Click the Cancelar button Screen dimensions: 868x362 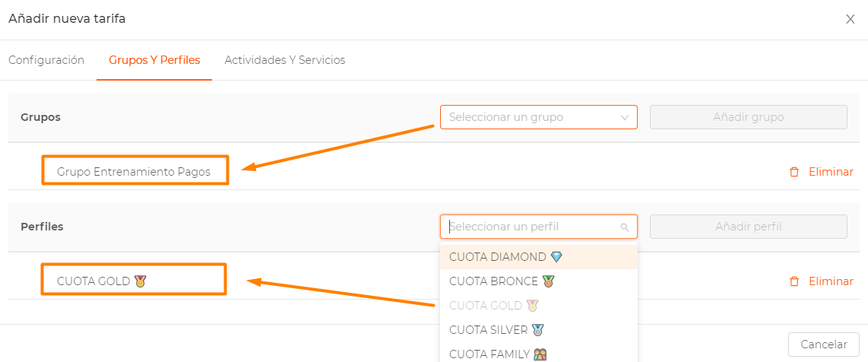coord(824,345)
